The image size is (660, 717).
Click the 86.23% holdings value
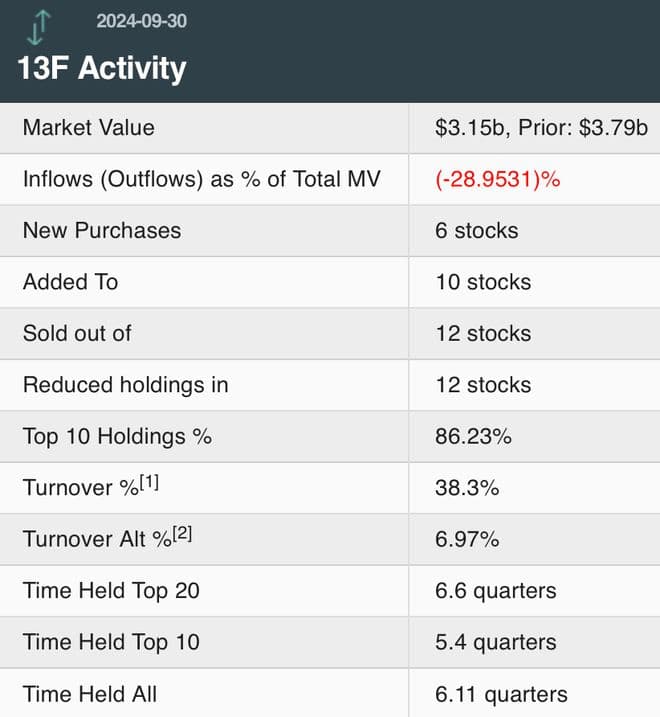[x=473, y=437]
